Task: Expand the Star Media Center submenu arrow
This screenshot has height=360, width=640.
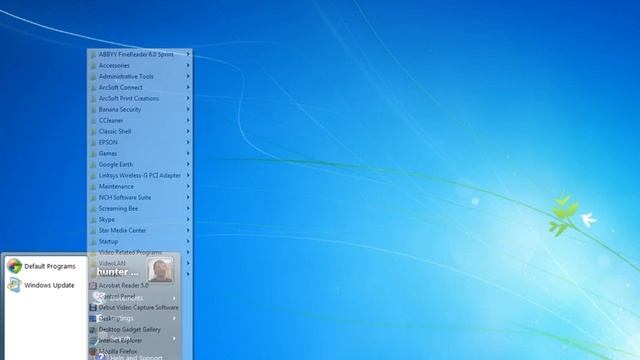Action: 188,231
